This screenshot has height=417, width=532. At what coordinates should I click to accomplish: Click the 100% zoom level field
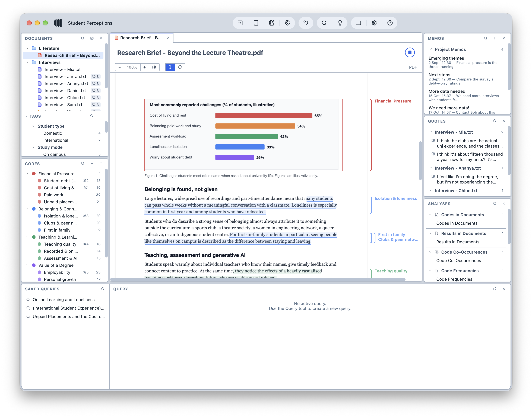pyautogui.click(x=132, y=67)
